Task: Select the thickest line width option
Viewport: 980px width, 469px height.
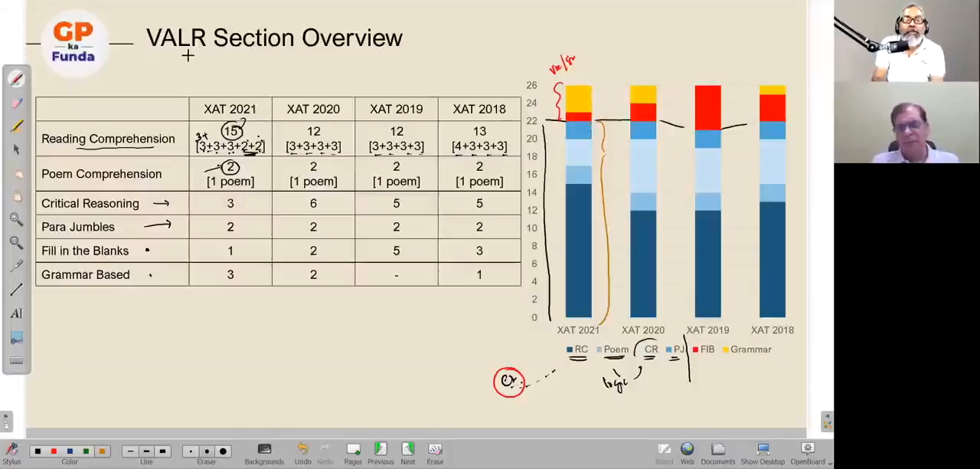Action: point(162,451)
